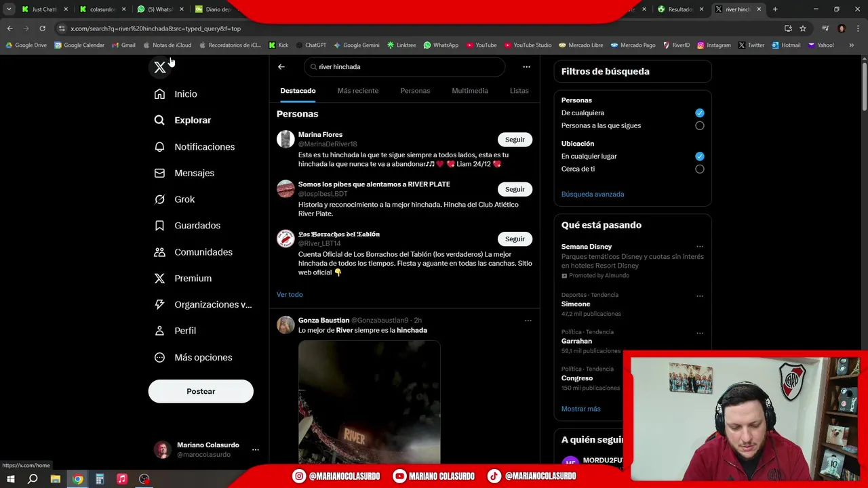Open Guardados bookmarks in sidebar

pos(187,226)
